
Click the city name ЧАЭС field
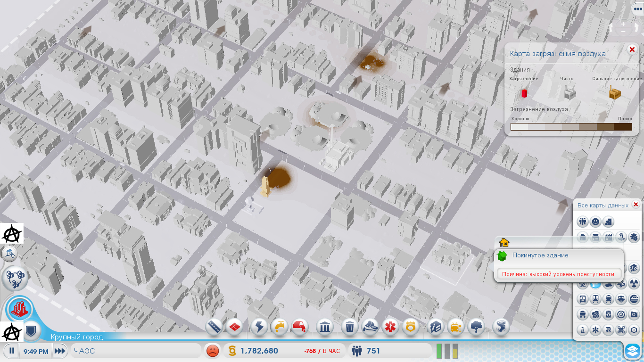pyautogui.click(x=136, y=351)
